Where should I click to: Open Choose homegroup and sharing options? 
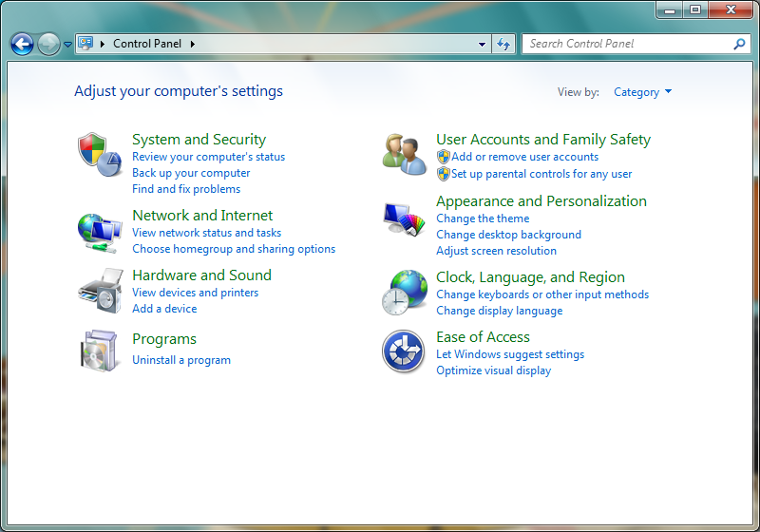(234, 249)
